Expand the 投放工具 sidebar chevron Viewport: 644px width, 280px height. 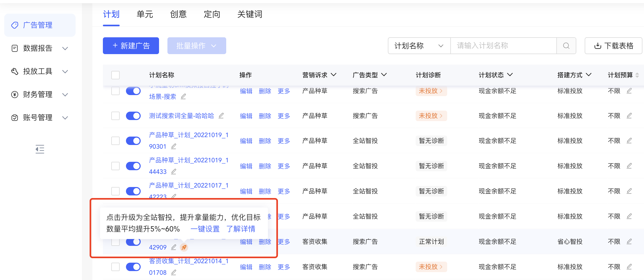65,72
